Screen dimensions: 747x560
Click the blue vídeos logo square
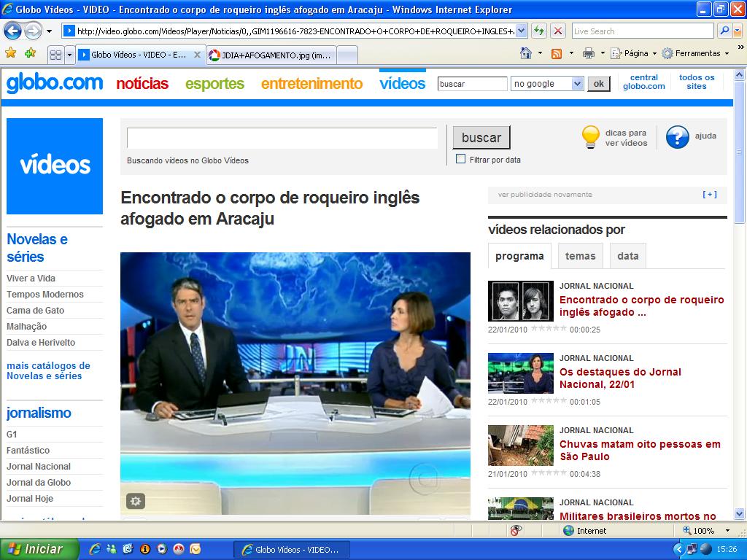[55, 166]
